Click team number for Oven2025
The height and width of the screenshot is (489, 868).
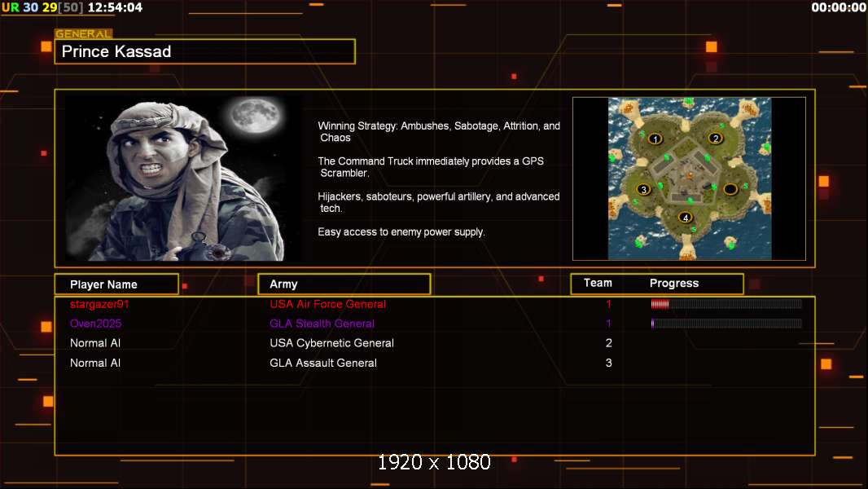tap(608, 324)
